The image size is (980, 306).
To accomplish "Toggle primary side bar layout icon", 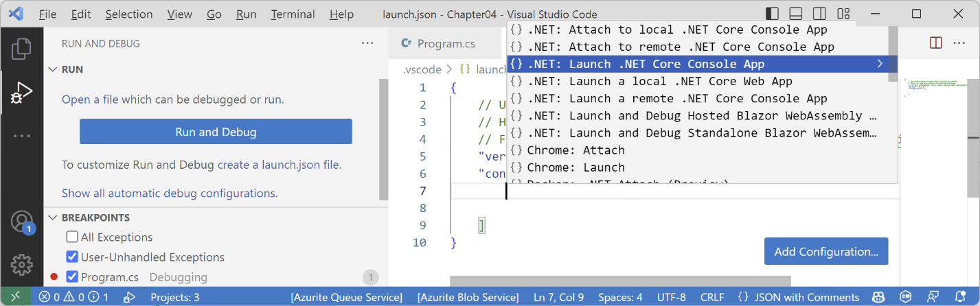I will point(772,14).
